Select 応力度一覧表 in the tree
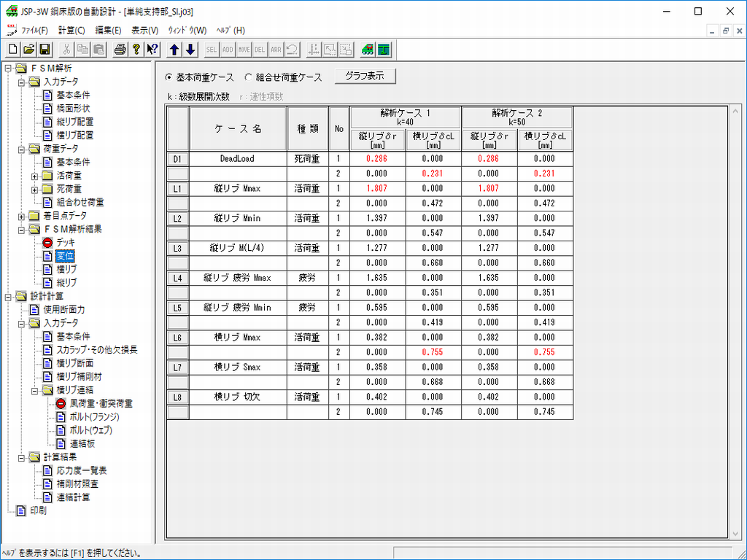This screenshot has height=560, width=747. pos(82,470)
